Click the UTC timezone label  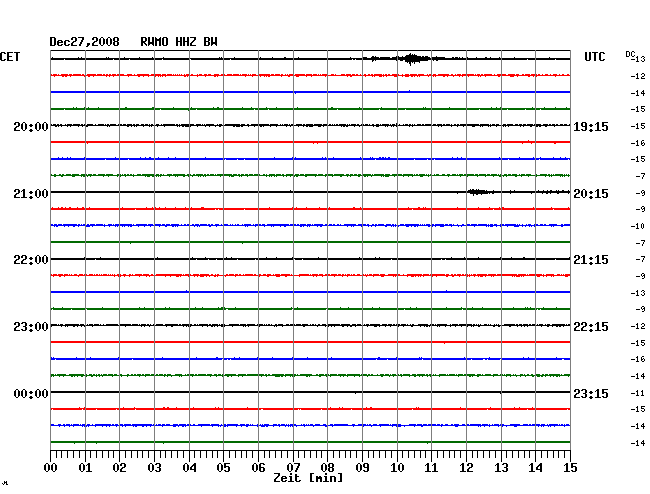(x=594, y=57)
